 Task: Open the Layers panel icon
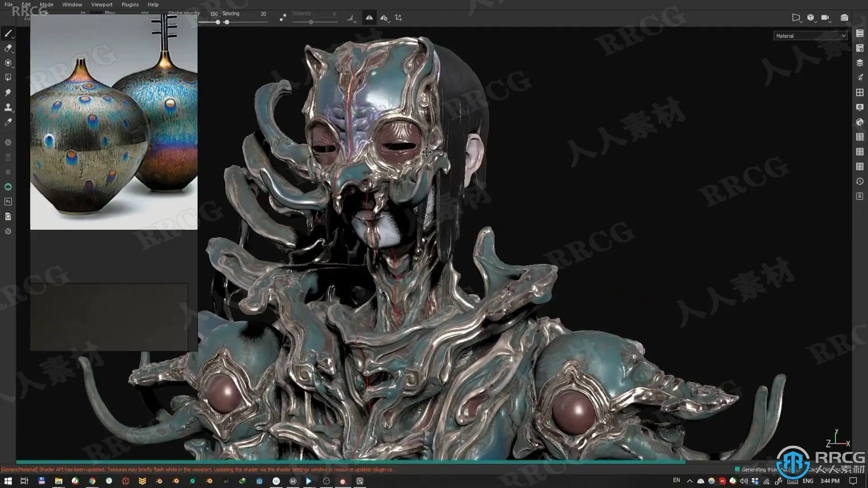[860, 63]
